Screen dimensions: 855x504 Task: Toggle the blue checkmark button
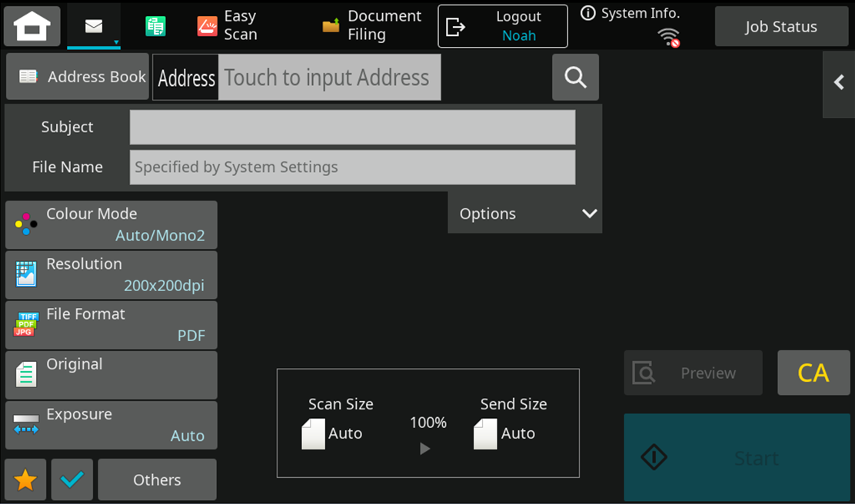pos(72,480)
